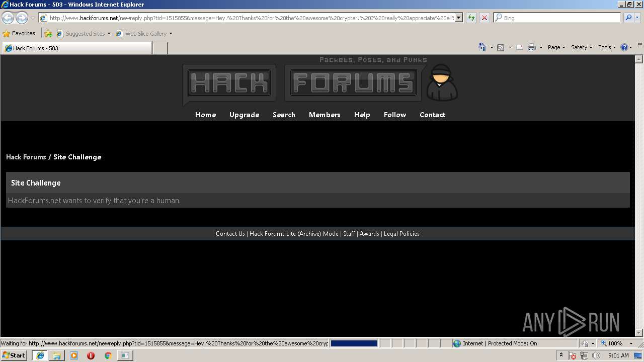Click 'Site Challenge' heading text
Image resolution: width=644 pixels, height=362 pixels.
coord(36,183)
